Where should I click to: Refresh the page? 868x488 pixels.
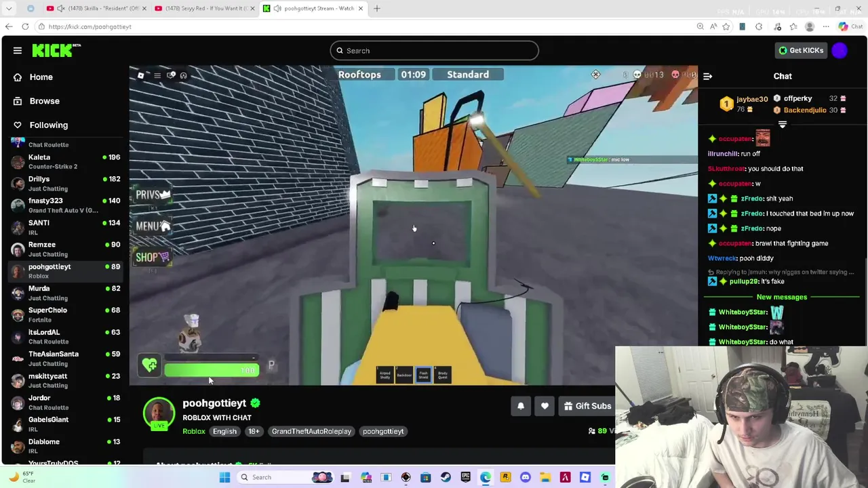pyautogui.click(x=25, y=26)
